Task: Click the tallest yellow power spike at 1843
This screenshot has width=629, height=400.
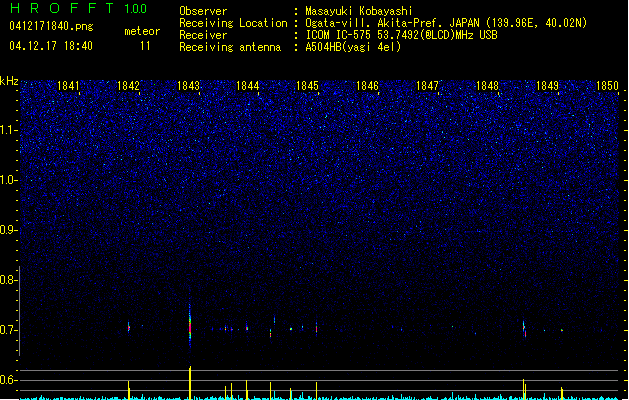Action: [x=190, y=382]
